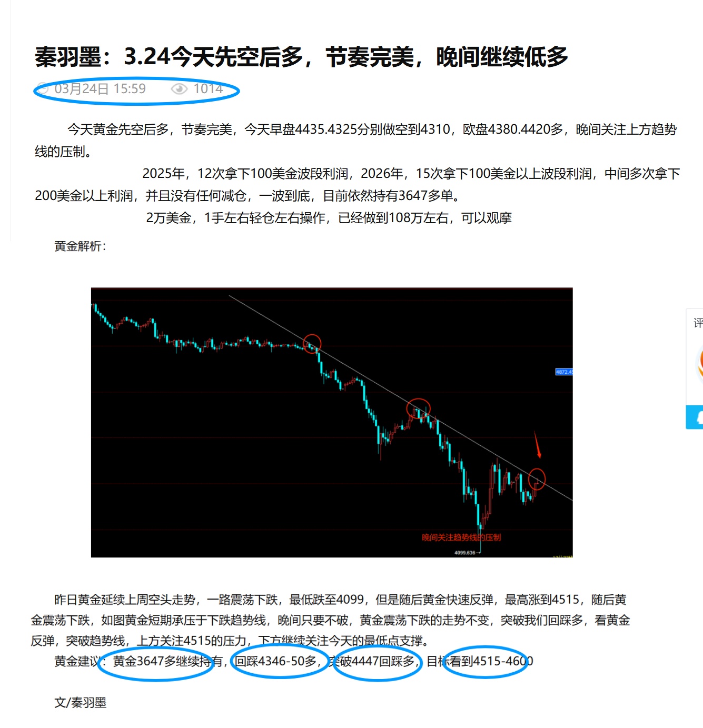703x728 pixels.
Task: Click the text 突破4447回踩多
Action: [372, 661]
